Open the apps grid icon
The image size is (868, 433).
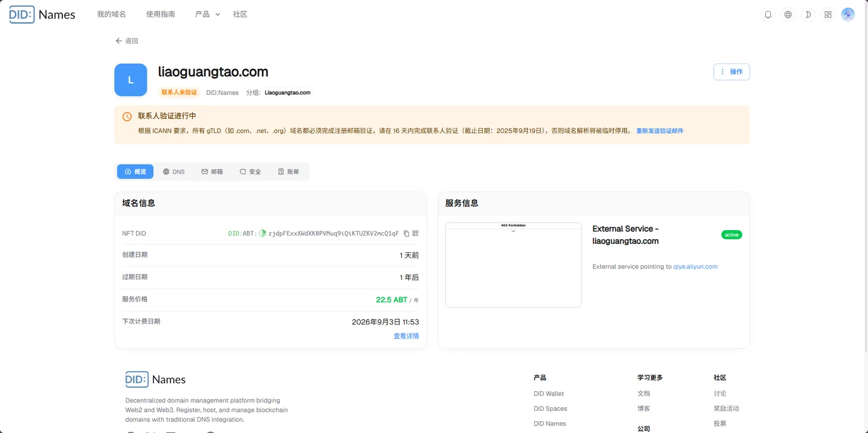(x=828, y=15)
